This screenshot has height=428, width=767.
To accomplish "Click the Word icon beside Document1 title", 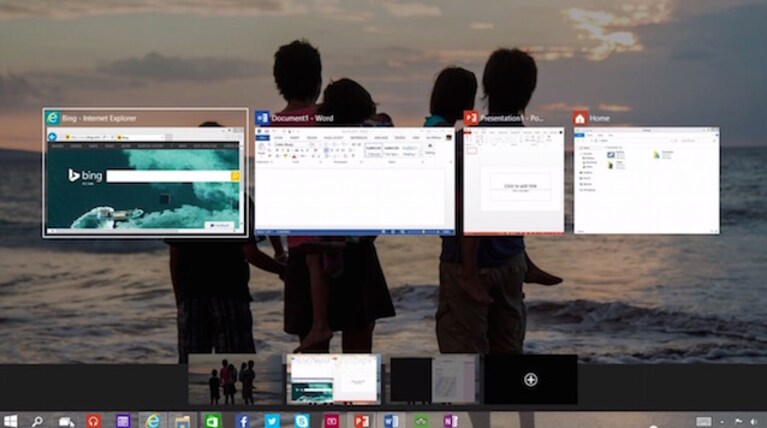I will [x=262, y=118].
